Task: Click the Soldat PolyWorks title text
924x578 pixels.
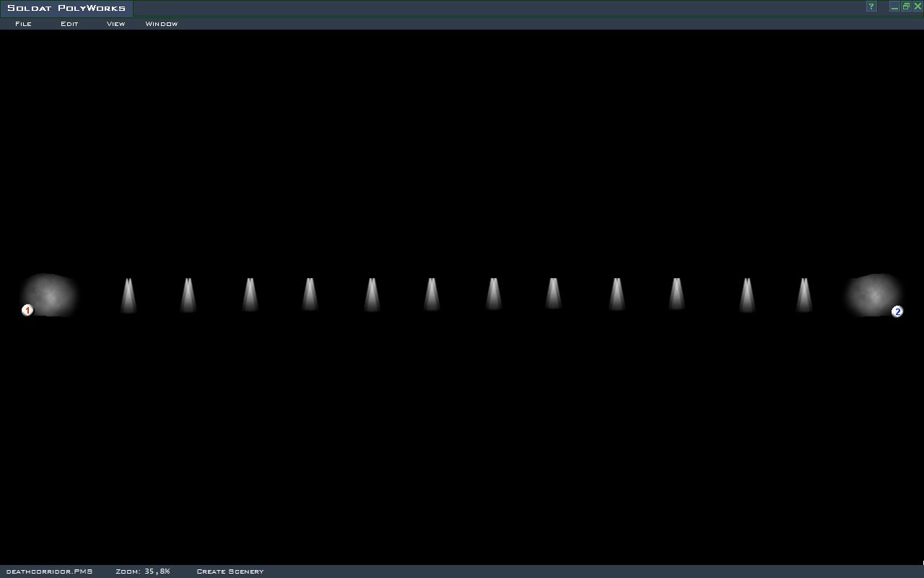Action: click(66, 8)
